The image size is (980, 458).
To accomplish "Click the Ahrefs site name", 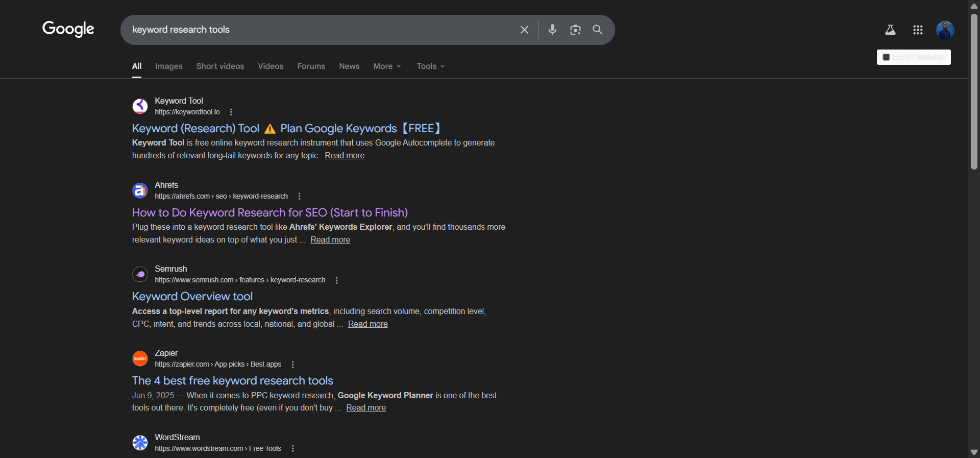I will click(166, 185).
